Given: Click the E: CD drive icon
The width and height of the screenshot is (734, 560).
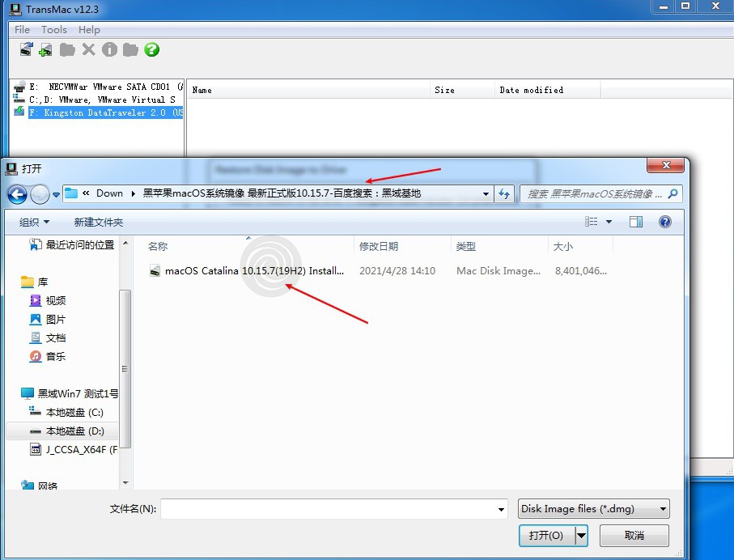Looking at the screenshot, I should coord(19,87).
